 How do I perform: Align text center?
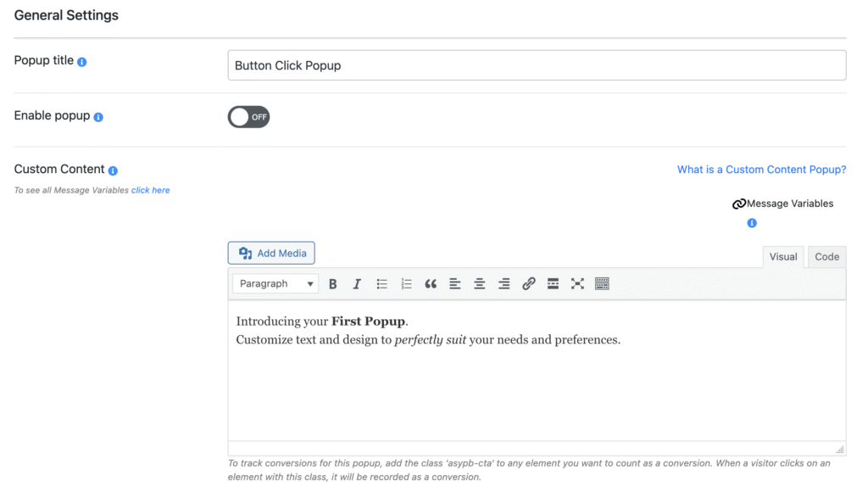480,283
